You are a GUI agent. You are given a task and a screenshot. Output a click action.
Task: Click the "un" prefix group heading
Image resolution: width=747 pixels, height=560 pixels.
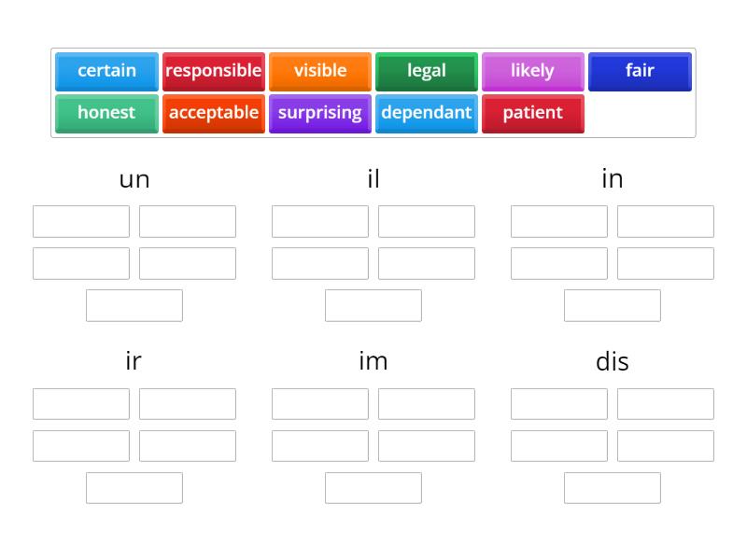[134, 179]
